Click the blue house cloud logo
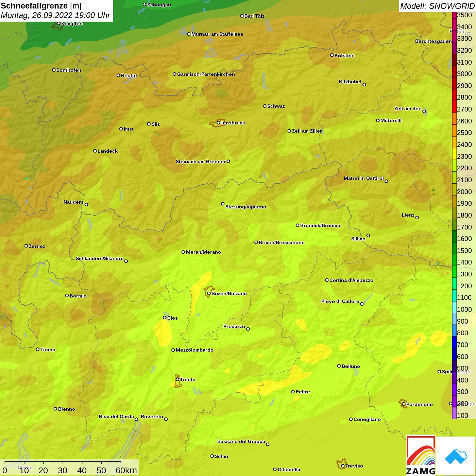Screen dimensions: 476x476 pyautogui.click(x=456, y=456)
